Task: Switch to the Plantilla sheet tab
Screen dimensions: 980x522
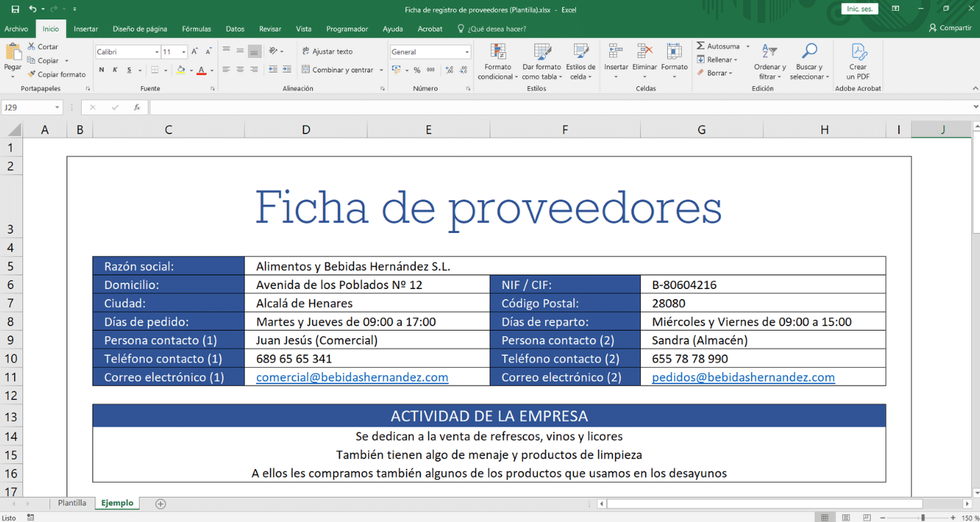Action: pyautogui.click(x=72, y=503)
